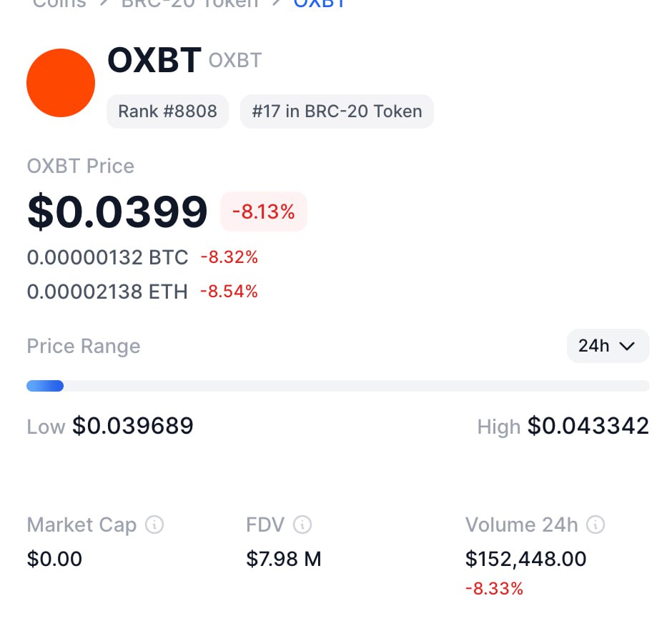Click the Rank #8808 badge
The height and width of the screenshot is (626, 672).
click(167, 111)
